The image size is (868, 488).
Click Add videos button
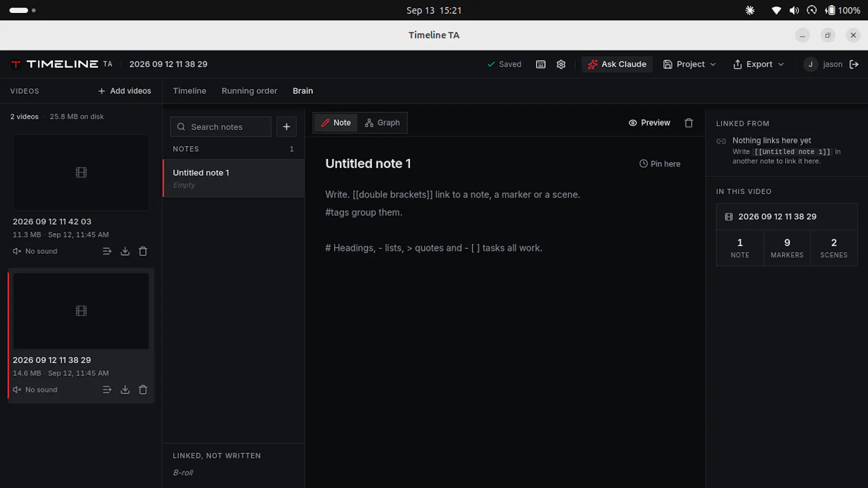click(x=125, y=91)
